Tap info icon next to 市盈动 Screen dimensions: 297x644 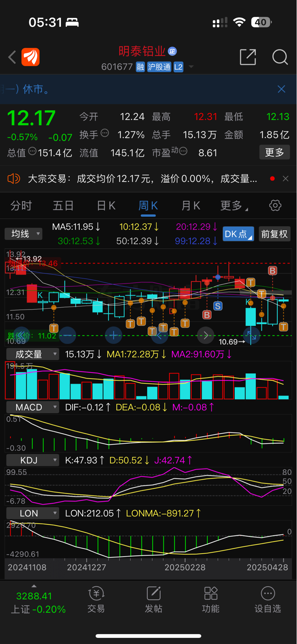coord(183,151)
